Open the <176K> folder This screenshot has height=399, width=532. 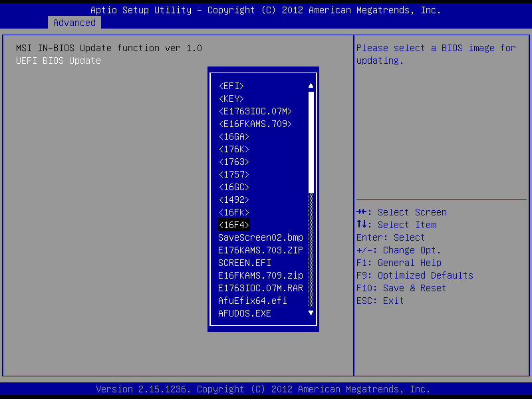pos(234,149)
